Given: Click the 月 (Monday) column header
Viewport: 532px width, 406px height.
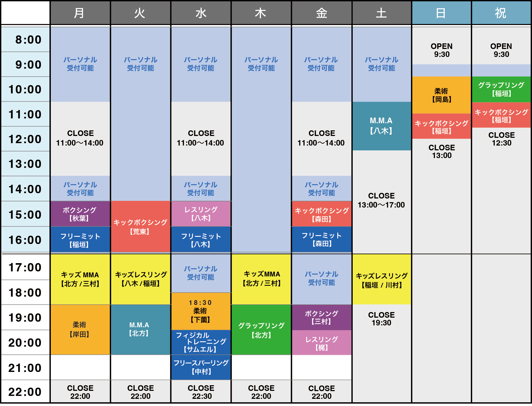Looking at the screenshot, I should click(80, 13).
